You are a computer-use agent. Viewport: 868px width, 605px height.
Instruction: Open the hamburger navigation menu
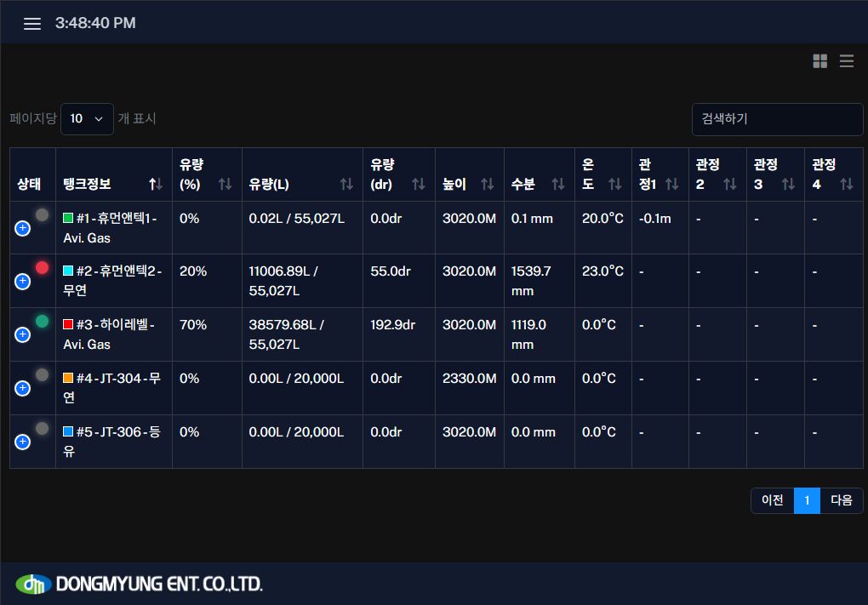tap(32, 24)
